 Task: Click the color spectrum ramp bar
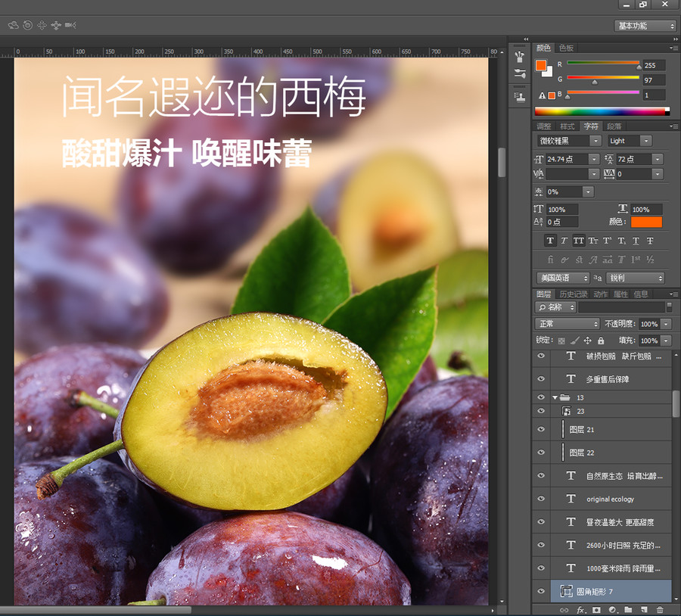coord(602,111)
